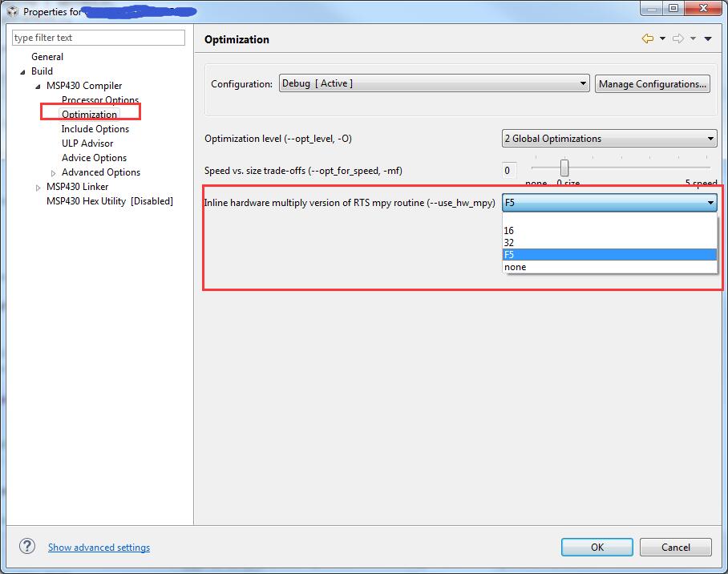This screenshot has height=574, width=728.
Task: Open Include Options page
Action: click(x=95, y=128)
